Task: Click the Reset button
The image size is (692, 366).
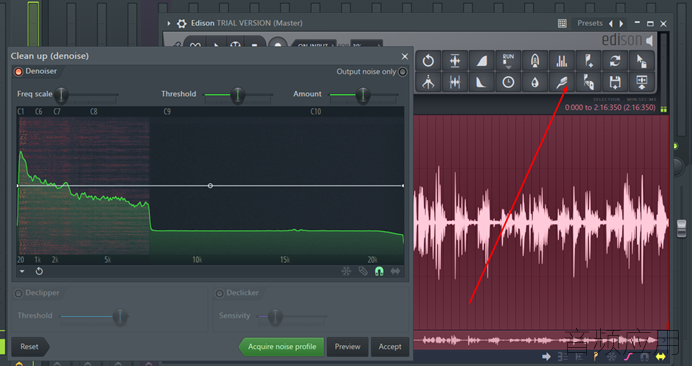Action: click(x=29, y=347)
